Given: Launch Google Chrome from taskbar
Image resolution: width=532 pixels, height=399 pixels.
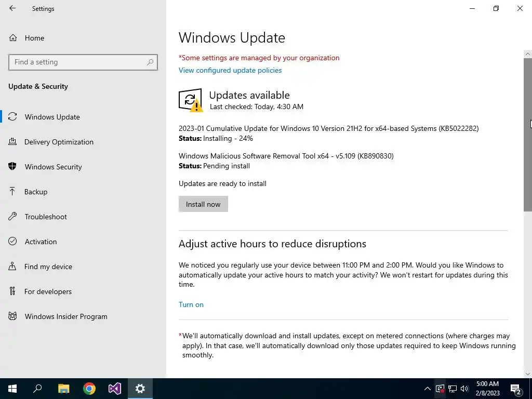Looking at the screenshot, I should (89, 389).
